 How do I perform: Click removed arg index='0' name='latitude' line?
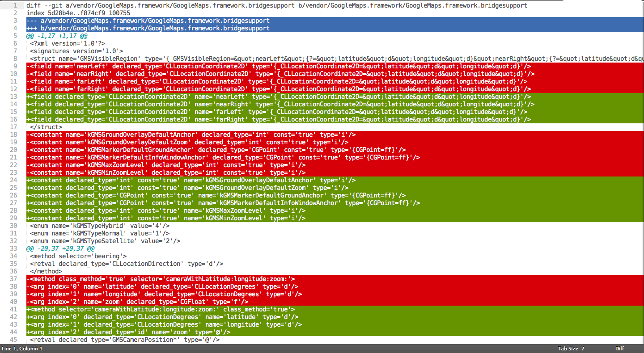(335, 287)
